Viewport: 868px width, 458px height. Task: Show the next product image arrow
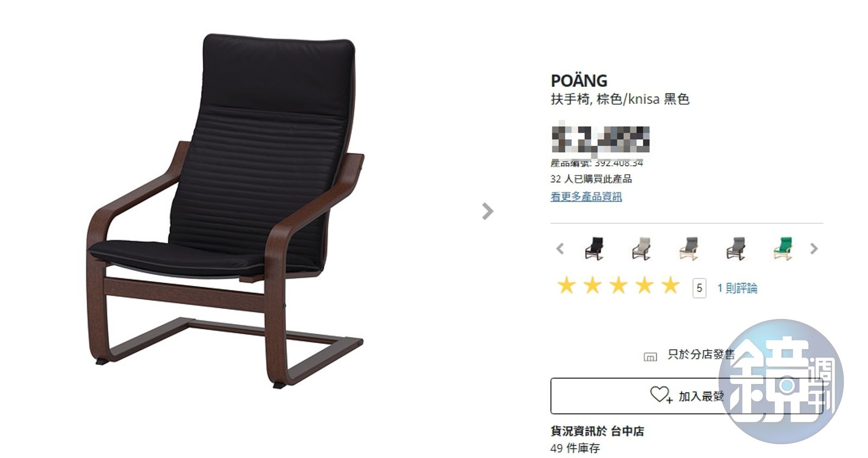(487, 211)
